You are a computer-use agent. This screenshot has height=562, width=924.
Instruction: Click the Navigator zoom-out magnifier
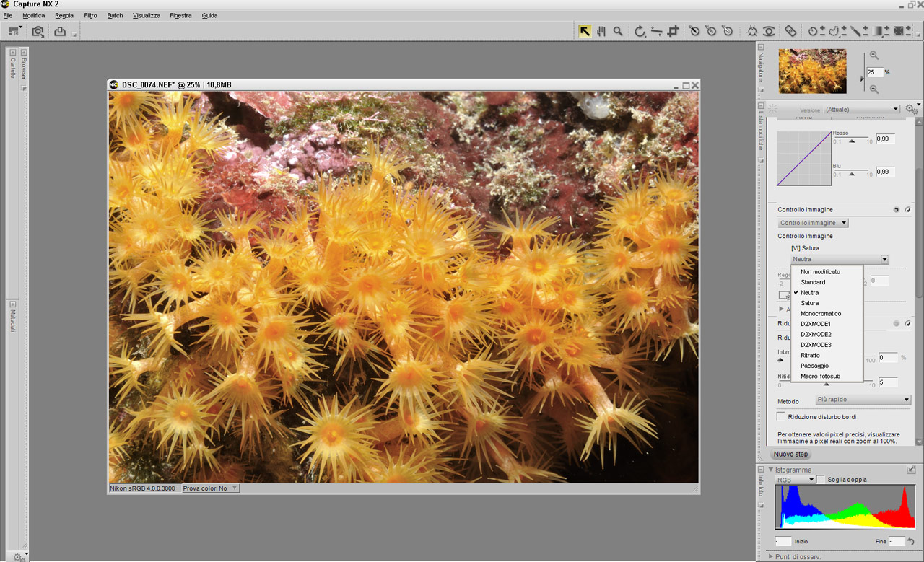click(x=874, y=89)
